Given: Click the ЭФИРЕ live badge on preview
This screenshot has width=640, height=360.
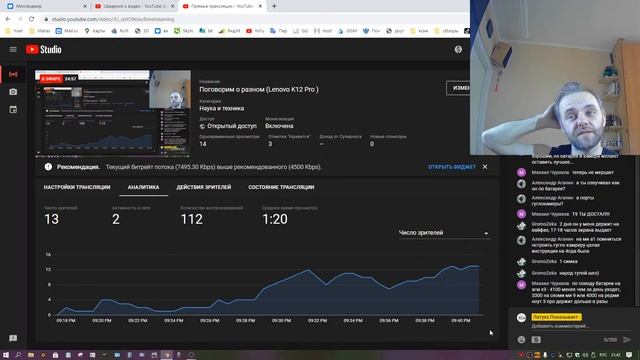Looking at the screenshot, I should pyautogui.click(x=51, y=79).
